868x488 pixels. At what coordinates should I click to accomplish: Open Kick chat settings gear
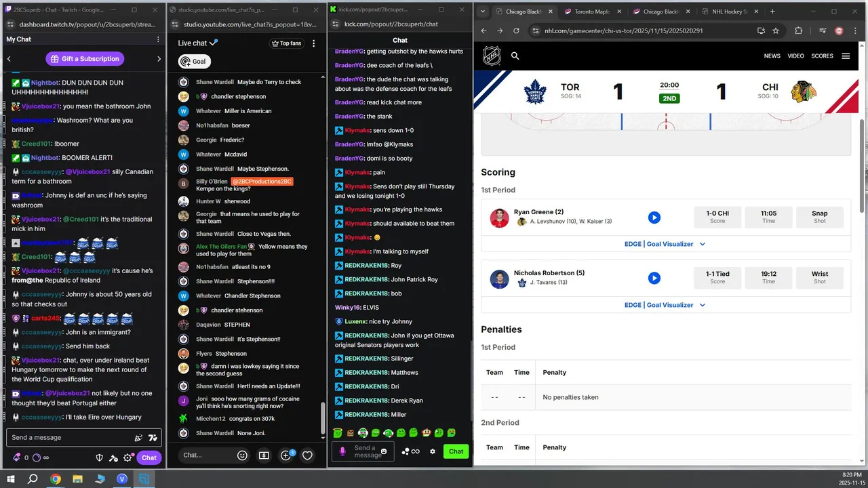pyautogui.click(x=433, y=451)
